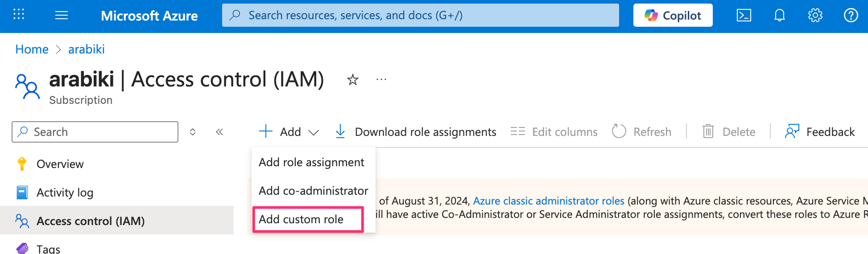Choose Add co-administrator option
Viewport: 868px width, 254px height.
(x=313, y=191)
